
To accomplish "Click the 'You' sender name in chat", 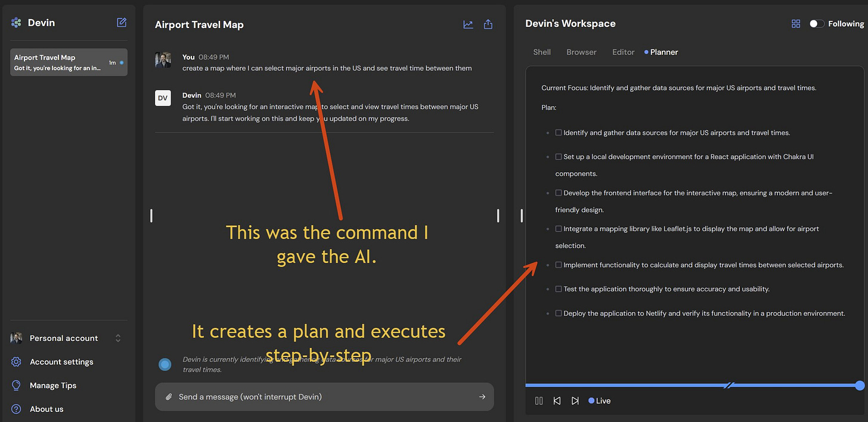I will click(x=188, y=57).
